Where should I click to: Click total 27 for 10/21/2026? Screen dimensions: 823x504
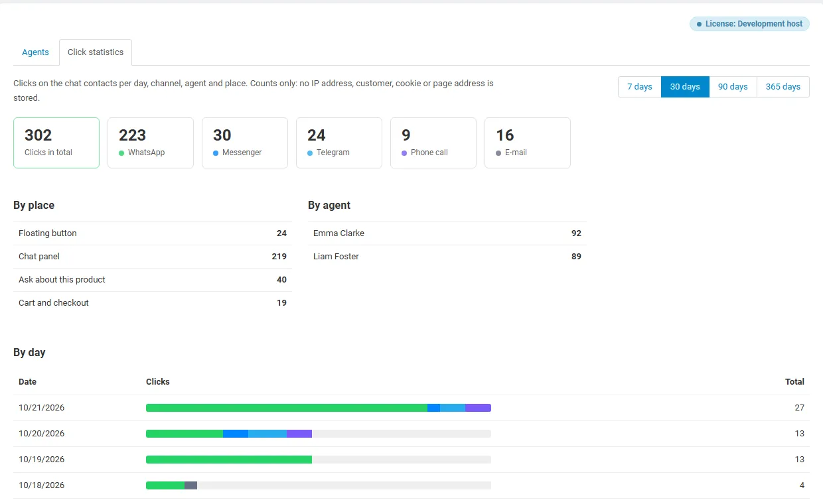[799, 408]
